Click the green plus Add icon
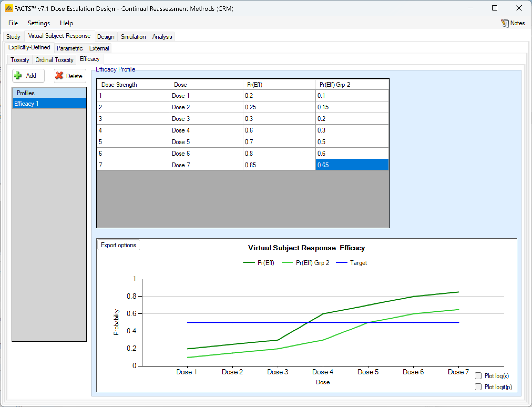The height and width of the screenshot is (407, 532). [18, 76]
